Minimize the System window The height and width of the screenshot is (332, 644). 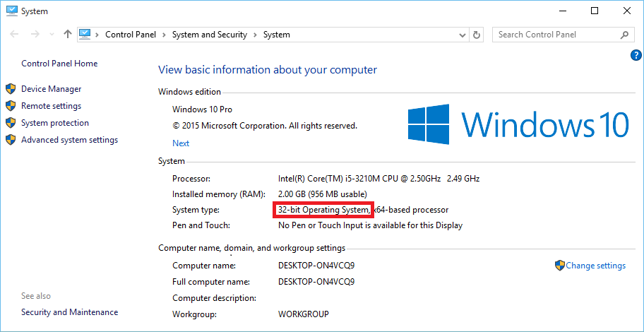point(562,11)
